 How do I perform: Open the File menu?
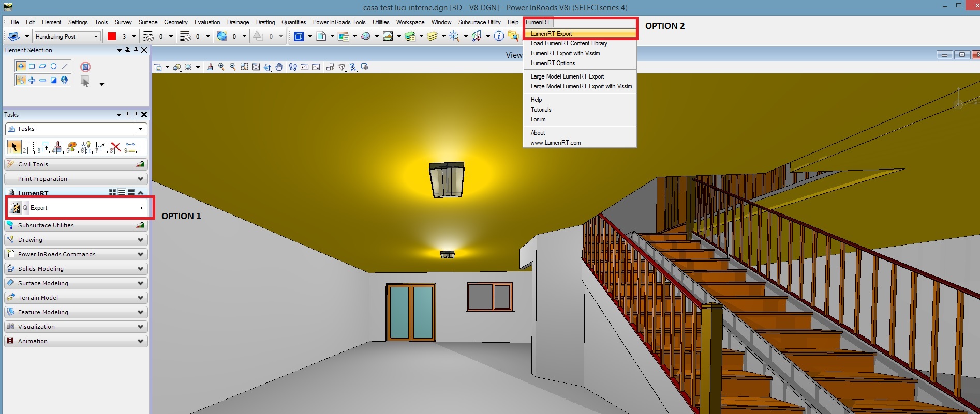[14, 22]
